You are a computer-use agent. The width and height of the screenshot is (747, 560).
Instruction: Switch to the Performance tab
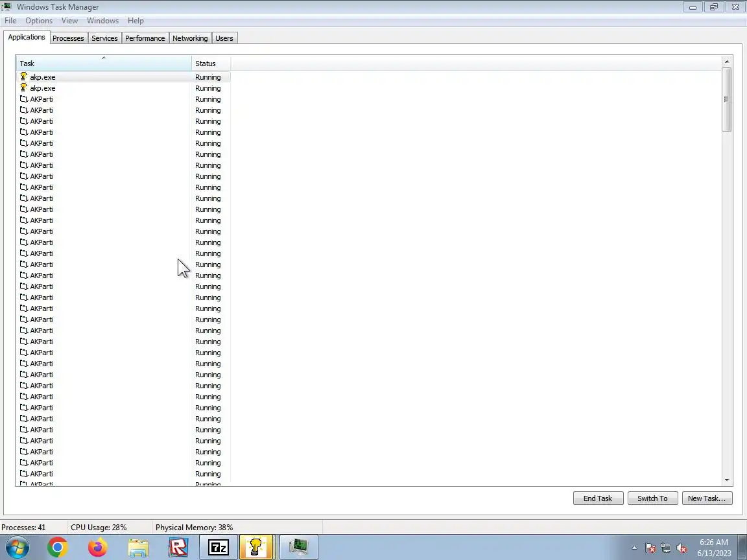[145, 39]
